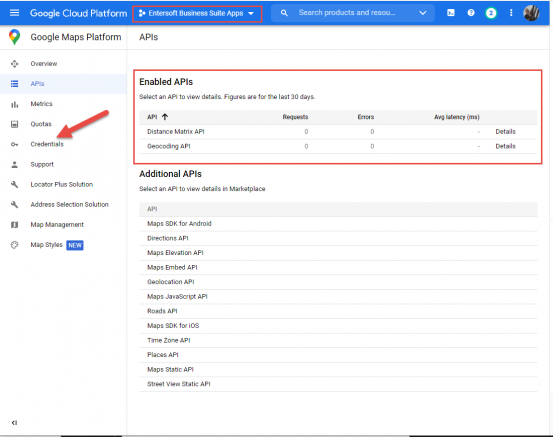The image size is (553, 437).
Task: Collapse the sidebar with bottom arrow icon
Action: tap(14, 423)
